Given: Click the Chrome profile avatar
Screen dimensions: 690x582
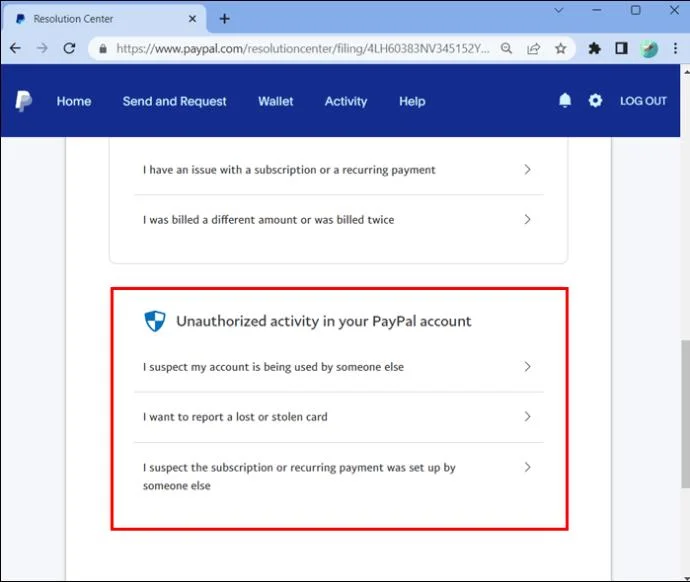Looking at the screenshot, I should pyautogui.click(x=649, y=48).
